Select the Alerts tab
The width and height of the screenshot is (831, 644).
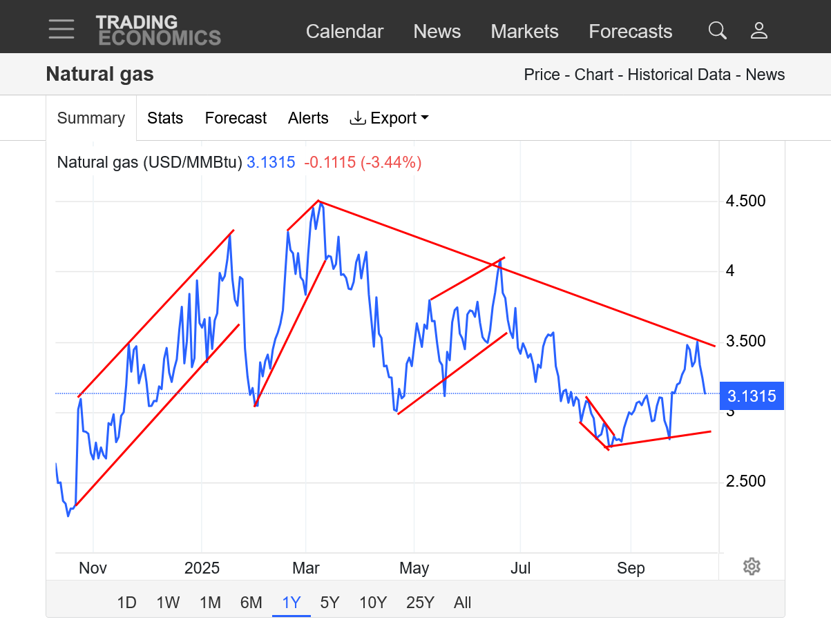[308, 118]
